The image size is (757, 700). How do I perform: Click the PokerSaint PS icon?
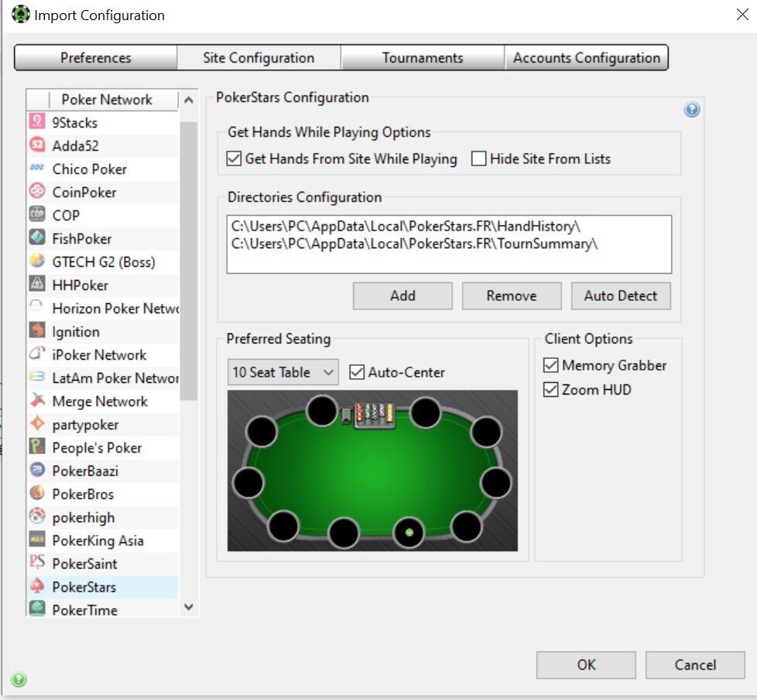pos(37,562)
